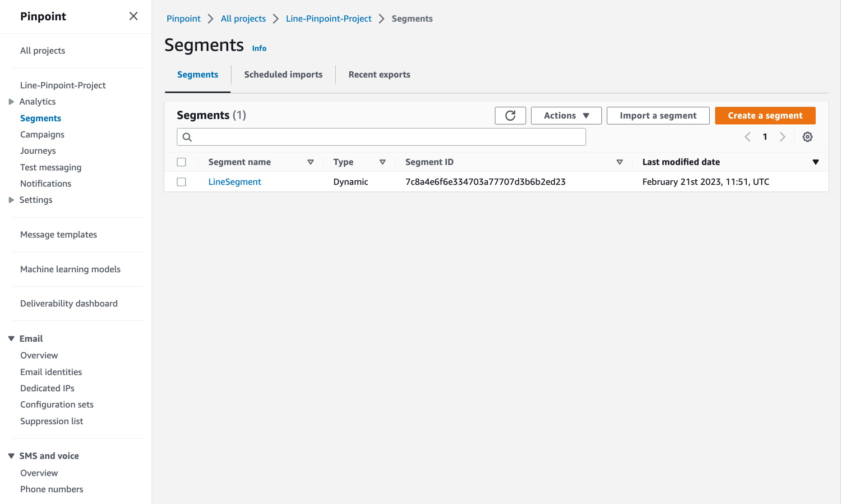This screenshot has width=841, height=504.
Task: Open the segments settings gear
Action: pyautogui.click(x=807, y=137)
